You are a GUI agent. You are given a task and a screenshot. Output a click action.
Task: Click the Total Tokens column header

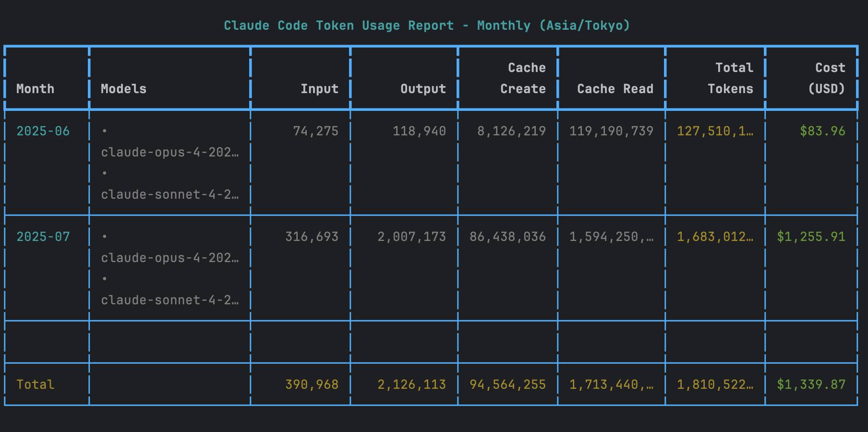pyautogui.click(x=730, y=78)
